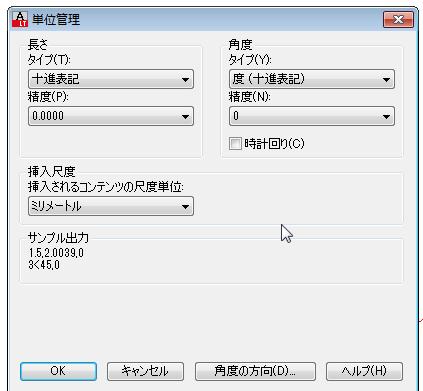Open the 挿入尺度 dropdown showing ミリメートル
Screen dimensions: 423x391
pyautogui.click(x=111, y=206)
